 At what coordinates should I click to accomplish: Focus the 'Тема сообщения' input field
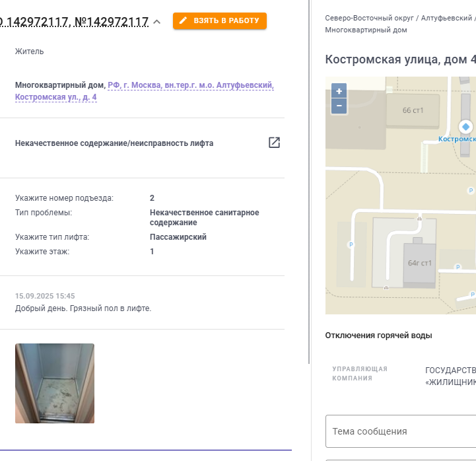pos(401,431)
